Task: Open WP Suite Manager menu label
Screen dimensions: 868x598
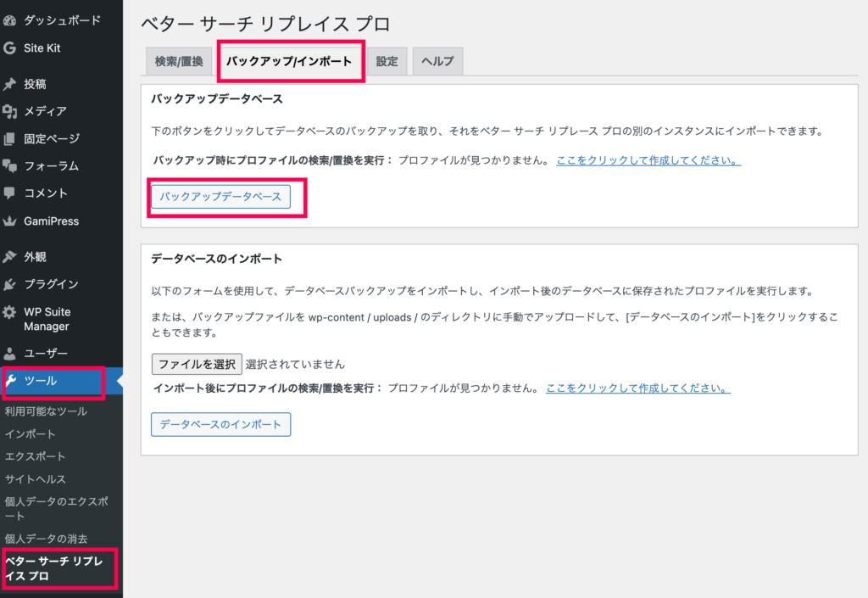Action: tap(47, 319)
